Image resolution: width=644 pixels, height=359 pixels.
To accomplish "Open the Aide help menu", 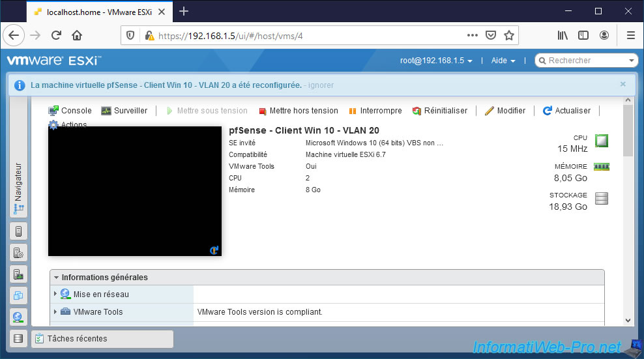I will 503,61.
